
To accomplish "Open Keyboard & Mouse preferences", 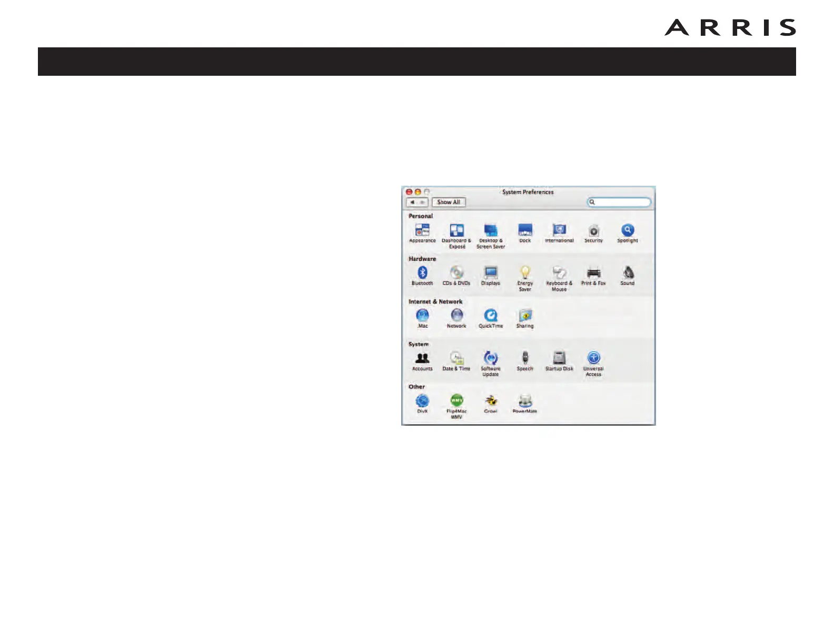I will tap(559, 278).
